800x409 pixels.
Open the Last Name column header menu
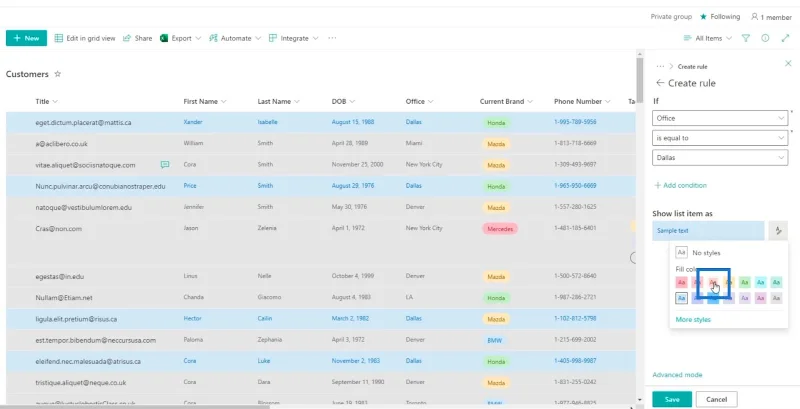[278, 101]
